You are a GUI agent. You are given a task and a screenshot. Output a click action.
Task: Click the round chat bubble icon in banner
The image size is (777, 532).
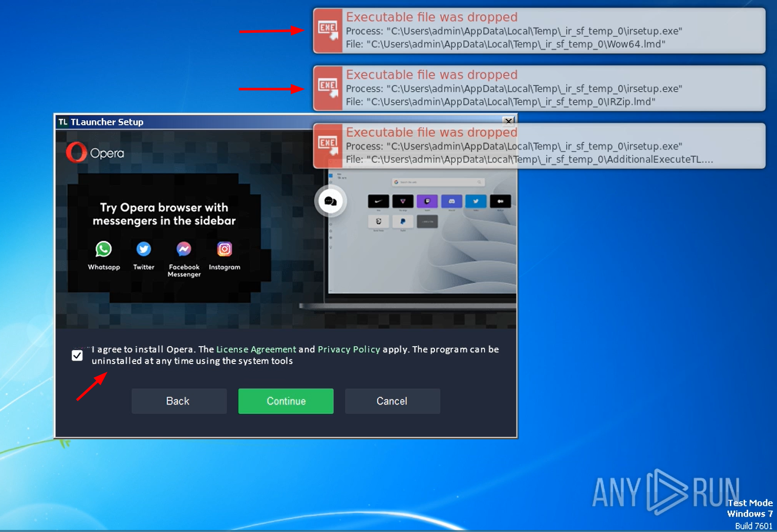pos(331,201)
